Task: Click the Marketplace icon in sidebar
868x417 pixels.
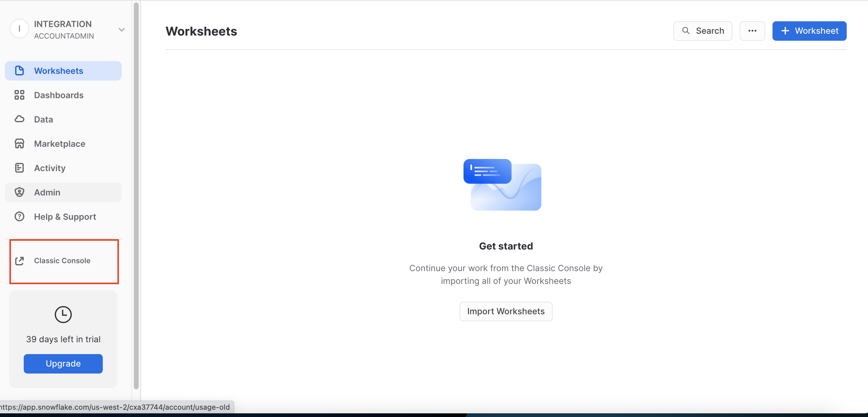Action: 19,143
